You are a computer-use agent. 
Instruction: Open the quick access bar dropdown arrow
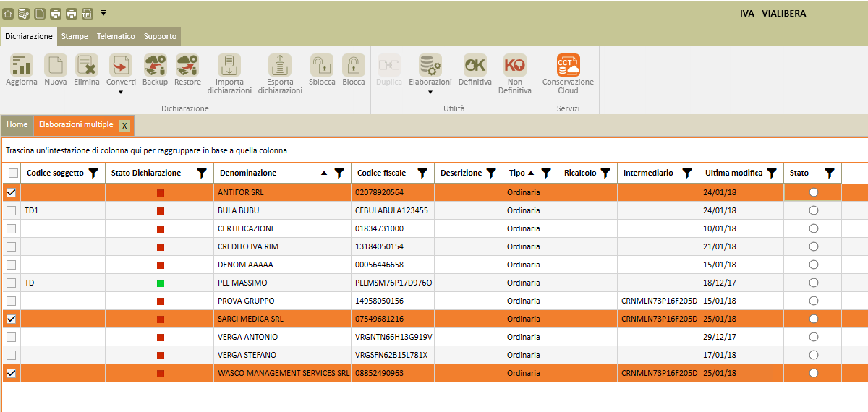pos(103,13)
